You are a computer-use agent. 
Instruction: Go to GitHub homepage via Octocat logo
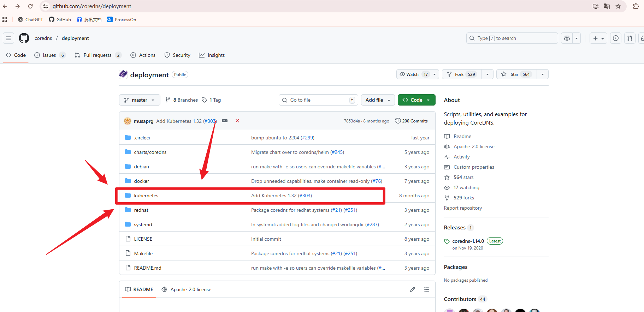(x=24, y=38)
